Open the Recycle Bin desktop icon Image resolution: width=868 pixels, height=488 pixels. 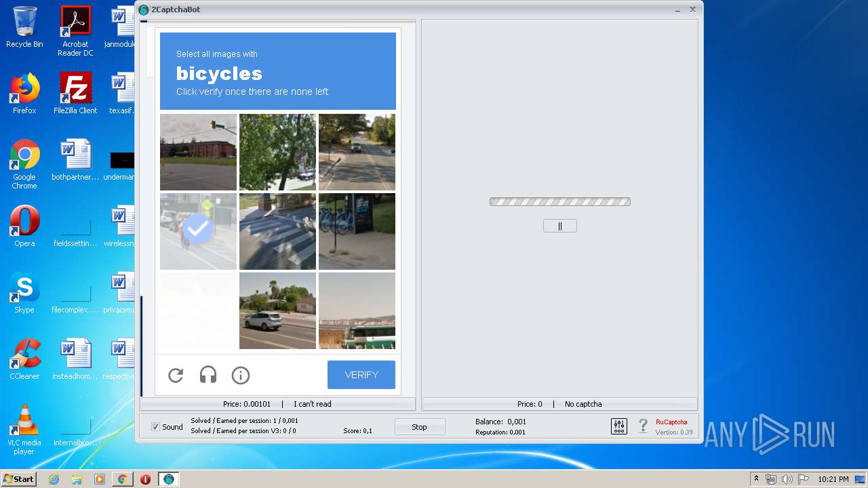pos(24,27)
